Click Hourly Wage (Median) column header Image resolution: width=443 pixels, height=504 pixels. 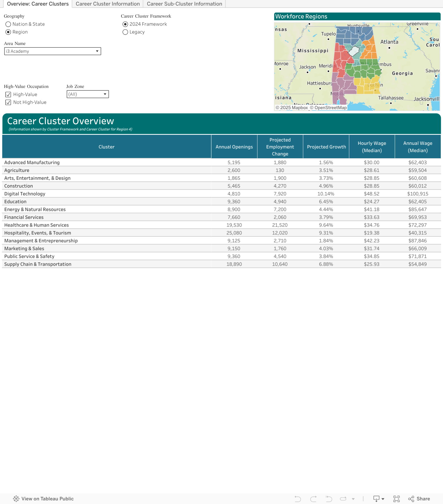pos(372,147)
